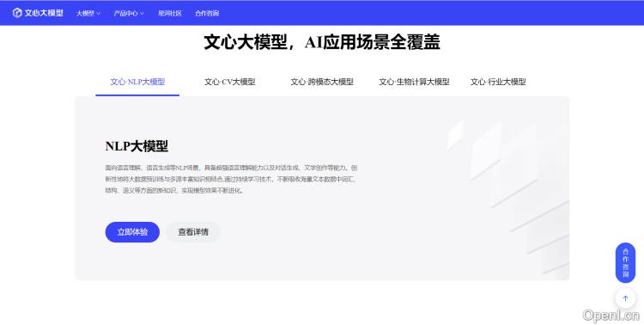The width and height of the screenshot is (644, 325).
Task: Click the 查看详情 button
Action: 193,232
